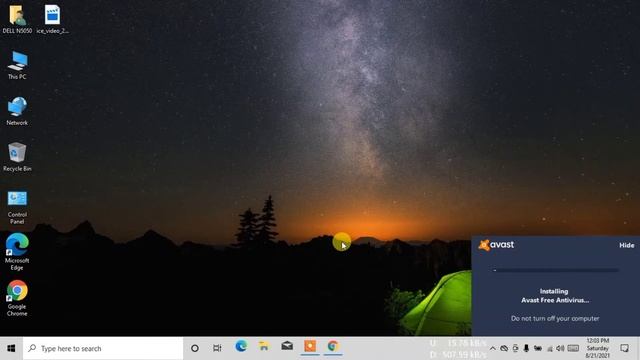Image resolution: width=640 pixels, height=360 pixels.
Task: Open the network status tray icon
Action: tap(550, 349)
